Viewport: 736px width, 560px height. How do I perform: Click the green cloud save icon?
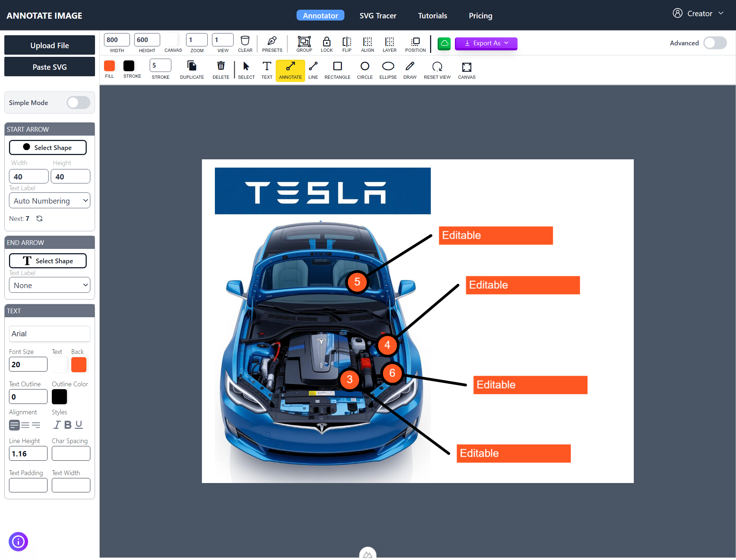[x=444, y=44]
